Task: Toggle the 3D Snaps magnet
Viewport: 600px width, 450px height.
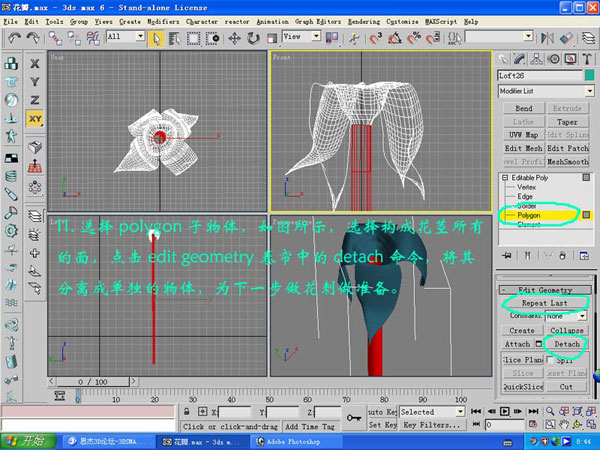Action: click(375, 38)
